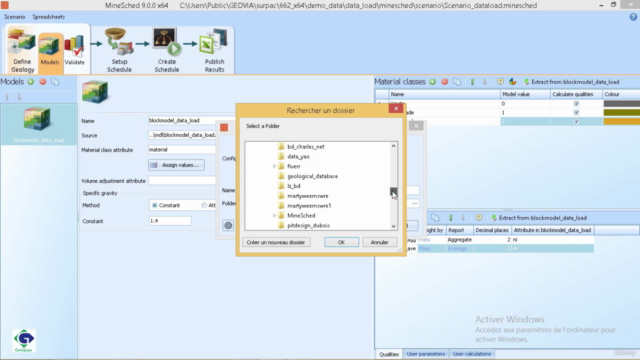Click the material classes pie chart icon

tap(513, 82)
